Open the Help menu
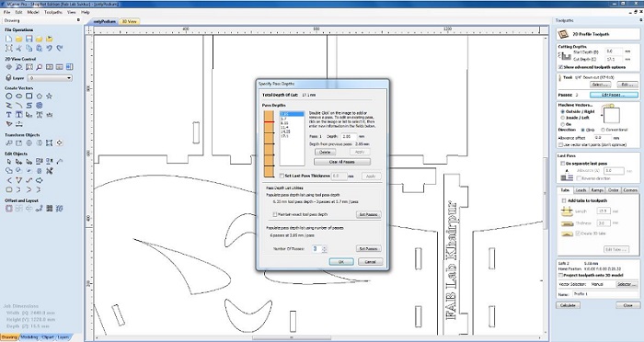This screenshot has height=342, width=644. (x=85, y=12)
